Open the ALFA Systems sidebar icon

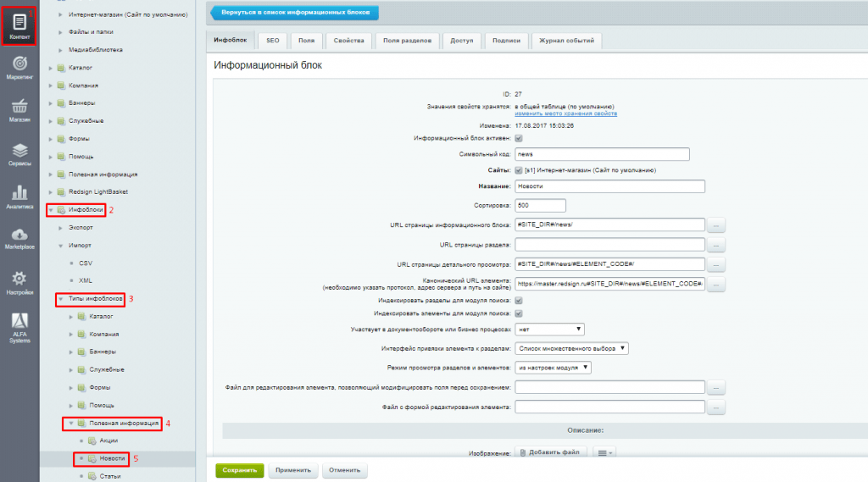click(x=19, y=328)
